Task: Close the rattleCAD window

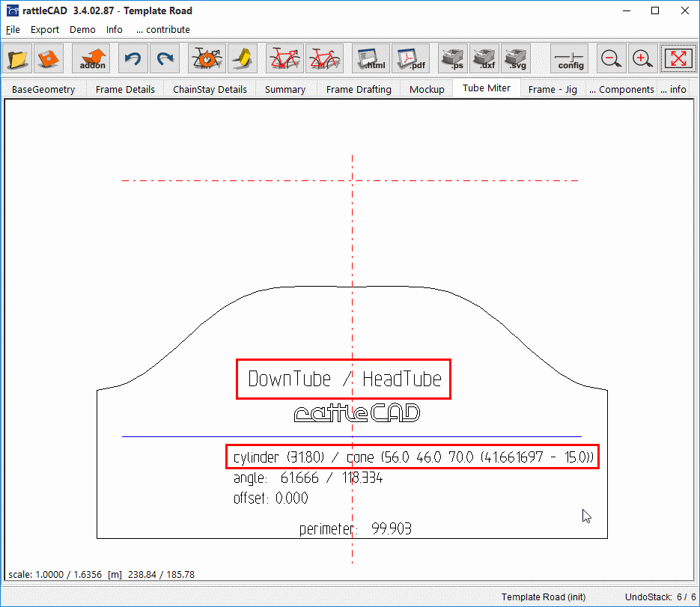Action: pos(684,10)
